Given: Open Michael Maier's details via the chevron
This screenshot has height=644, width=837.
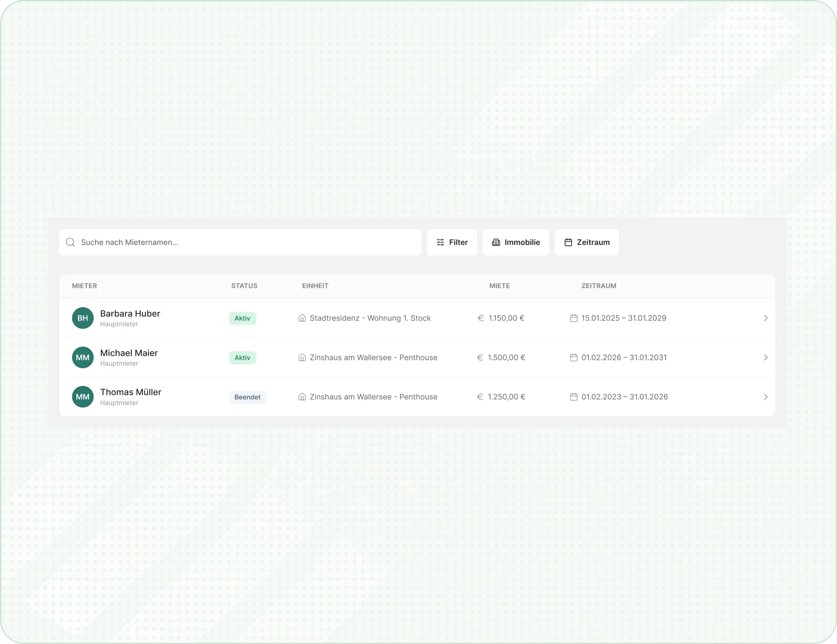Looking at the screenshot, I should 765,357.
